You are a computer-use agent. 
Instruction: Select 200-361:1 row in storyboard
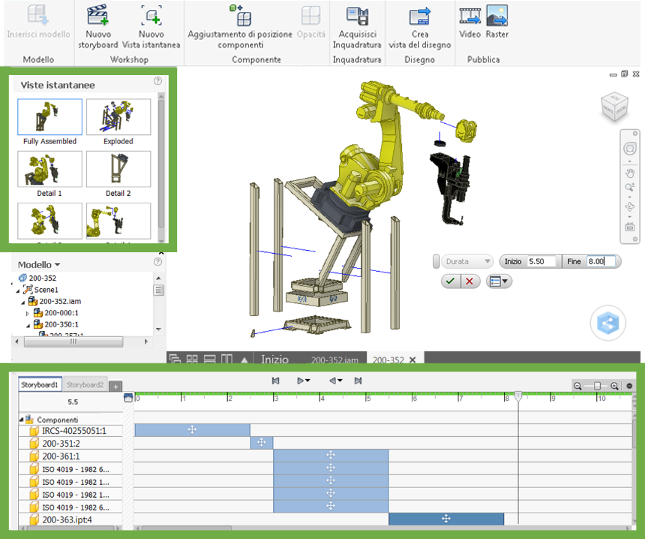[71, 456]
